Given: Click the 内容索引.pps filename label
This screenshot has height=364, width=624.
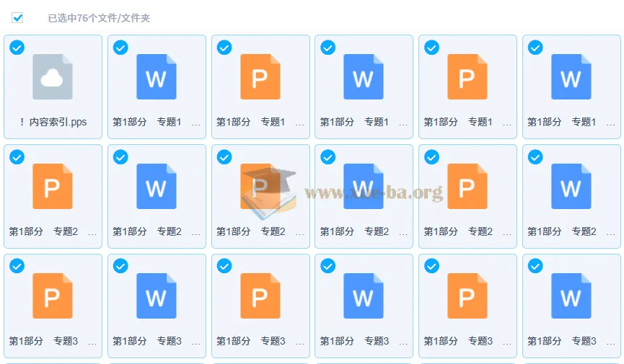Looking at the screenshot, I should (53, 123).
